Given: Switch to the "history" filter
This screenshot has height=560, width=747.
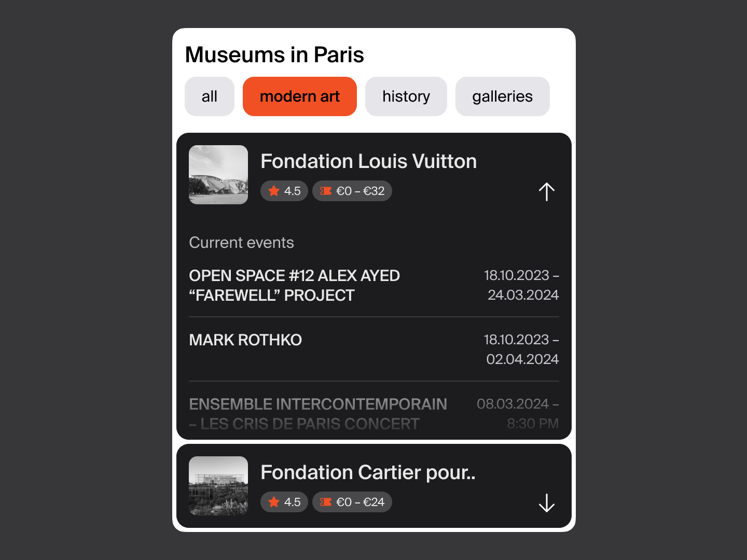Looking at the screenshot, I should 406,96.
